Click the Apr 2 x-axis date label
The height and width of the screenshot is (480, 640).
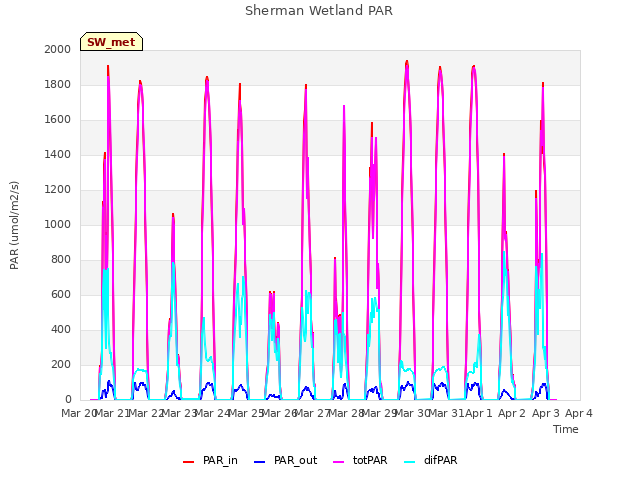pyautogui.click(x=512, y=413)
